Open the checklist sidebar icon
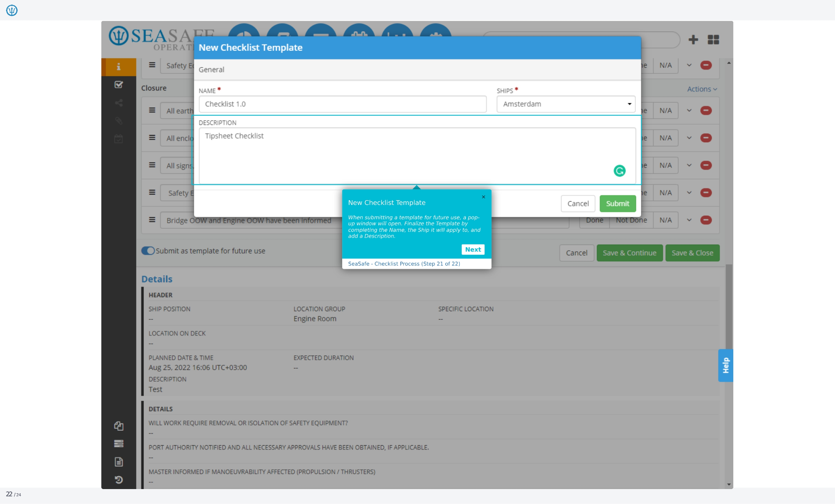The image size is (835, 504). (119, 84)
